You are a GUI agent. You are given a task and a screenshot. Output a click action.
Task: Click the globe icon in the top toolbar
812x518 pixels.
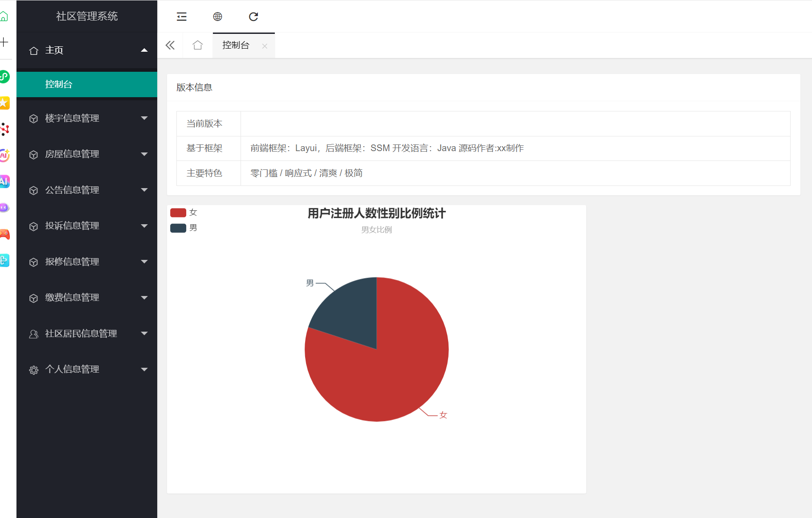(x=217, y=17)
